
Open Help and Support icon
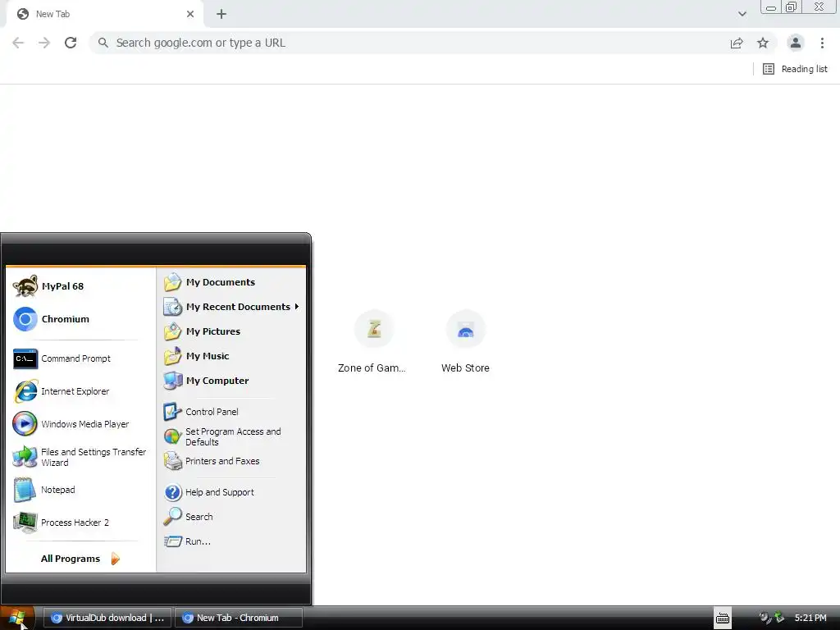(x=172, y=492)
